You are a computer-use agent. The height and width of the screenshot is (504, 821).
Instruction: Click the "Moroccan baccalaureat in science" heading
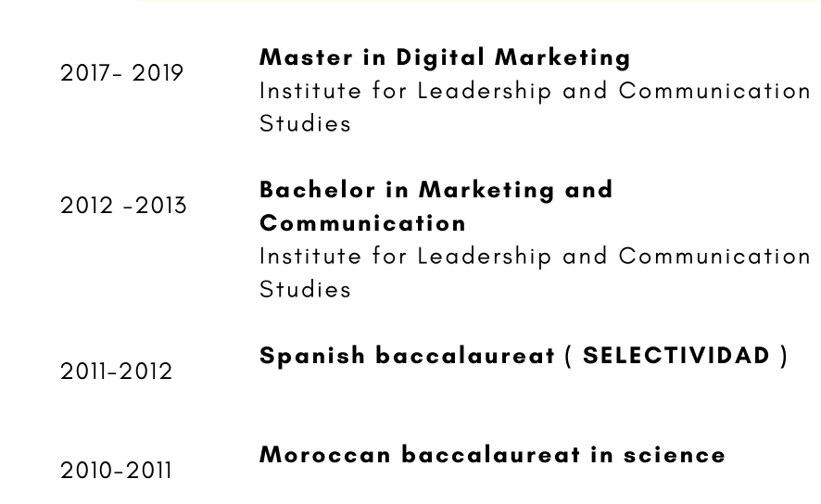492,455
